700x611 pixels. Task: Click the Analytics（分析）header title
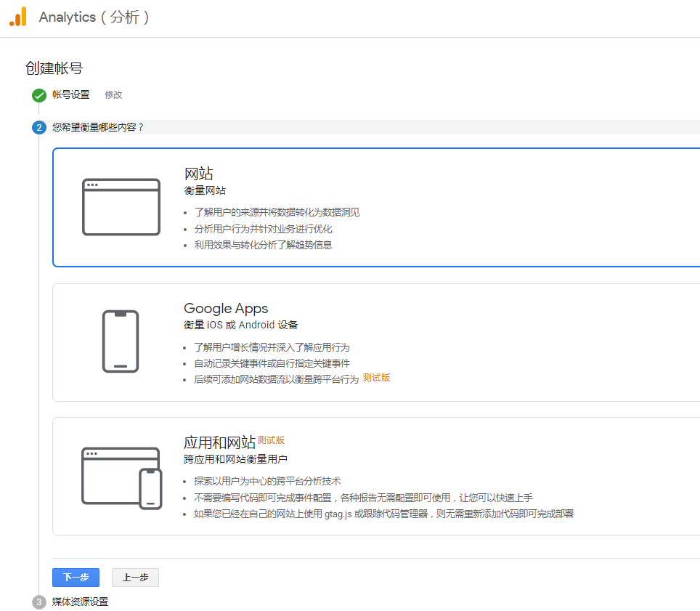(x=94, y=17)
